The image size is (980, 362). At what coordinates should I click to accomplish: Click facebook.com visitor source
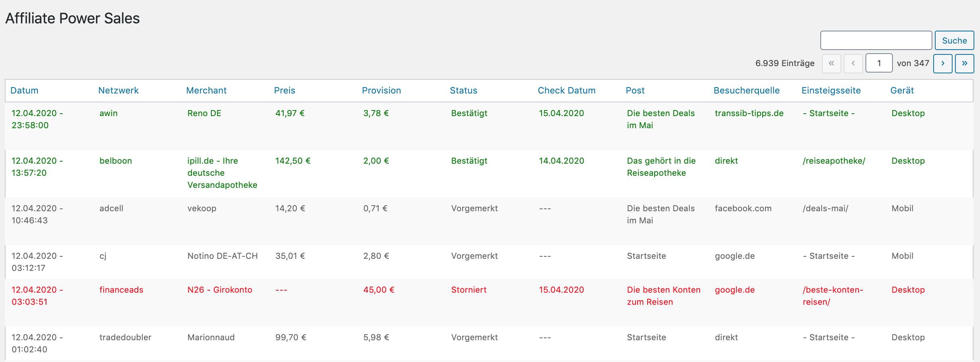[743, 208]
